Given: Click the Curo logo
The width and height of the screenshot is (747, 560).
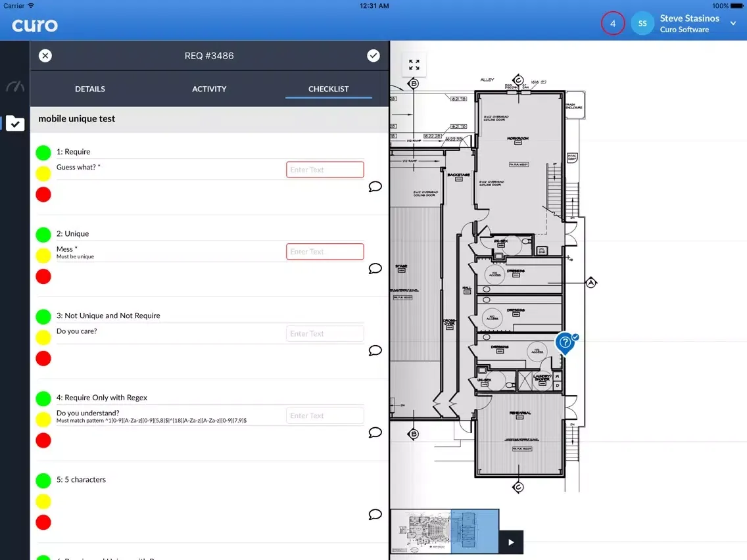Looking at the screenshot, I should (35, 25).
